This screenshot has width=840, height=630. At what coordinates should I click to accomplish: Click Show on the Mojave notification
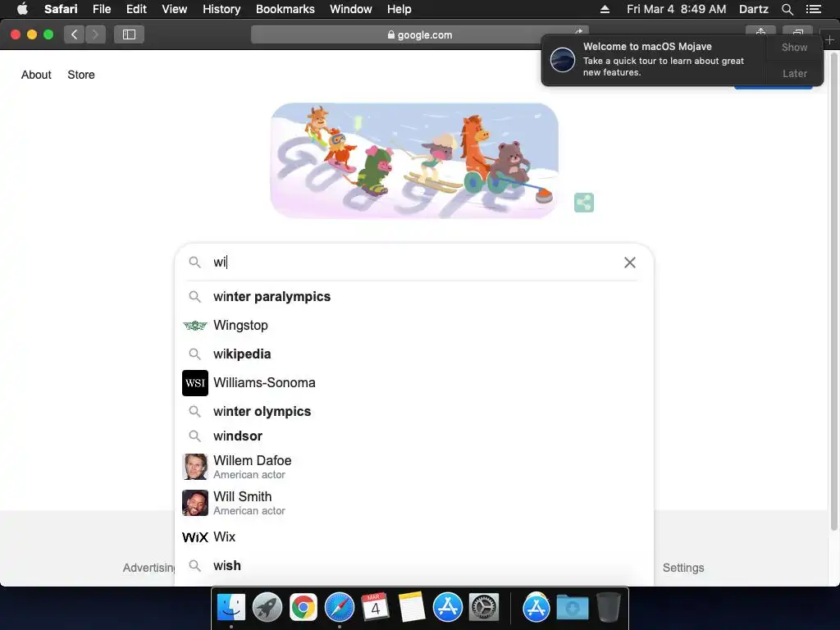click(794, 47)
